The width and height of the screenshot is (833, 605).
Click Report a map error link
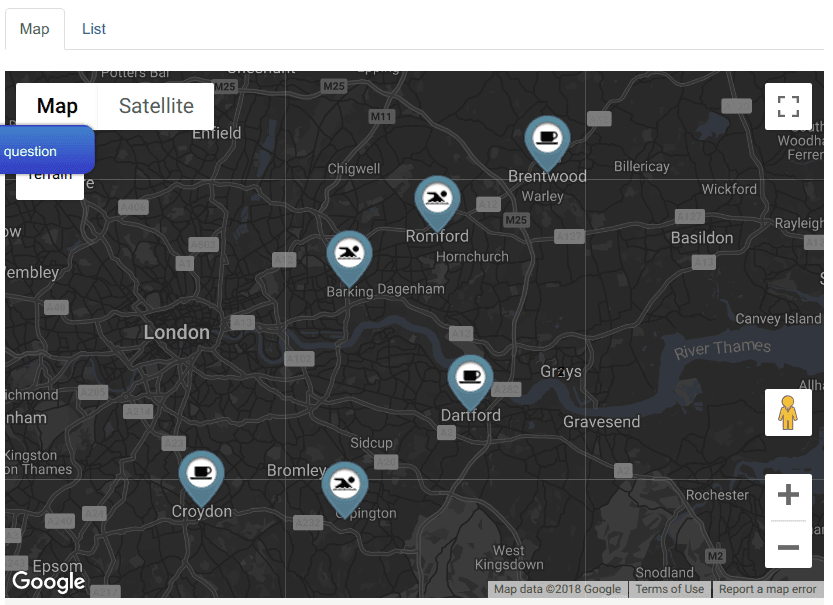click(768, 589)
